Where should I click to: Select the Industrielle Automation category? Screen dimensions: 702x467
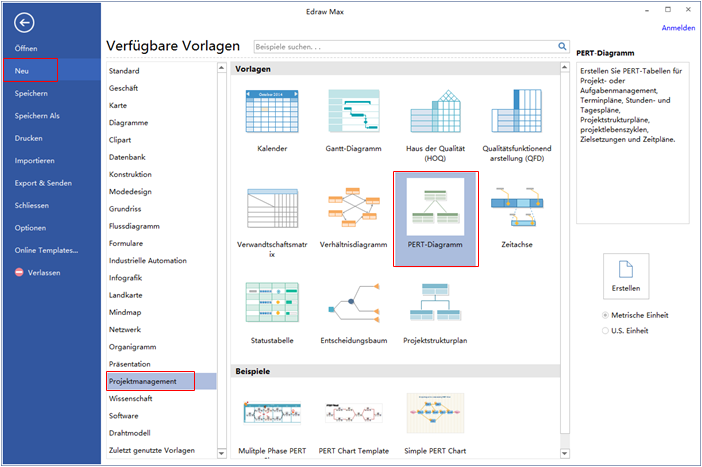click(147, 261)
